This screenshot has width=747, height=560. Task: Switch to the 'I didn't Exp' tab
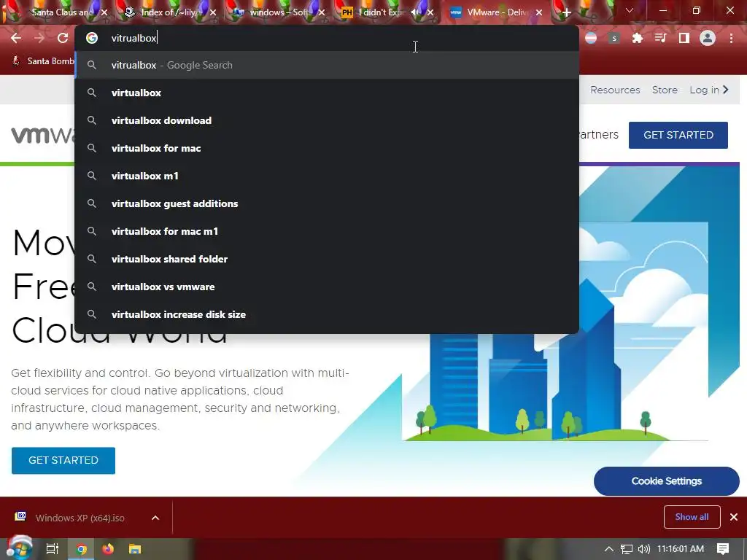tap(380, 12)
